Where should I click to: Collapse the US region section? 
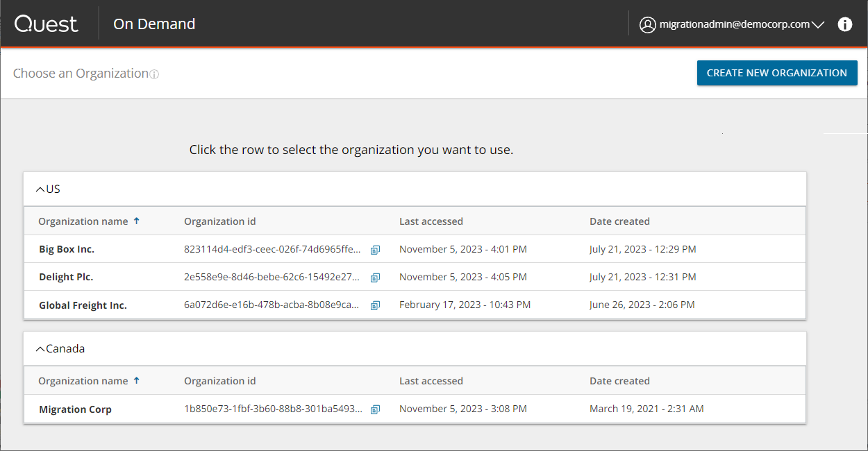(x=40, y=189)
